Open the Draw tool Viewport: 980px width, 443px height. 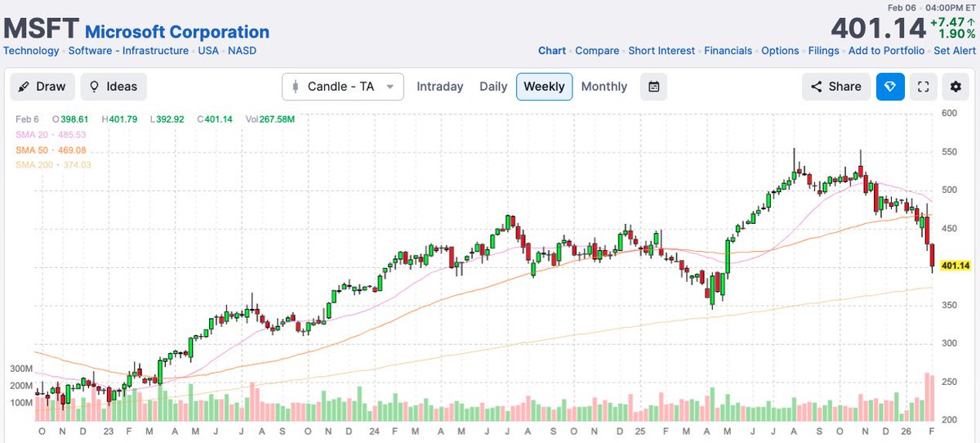(x=42, y=86)
